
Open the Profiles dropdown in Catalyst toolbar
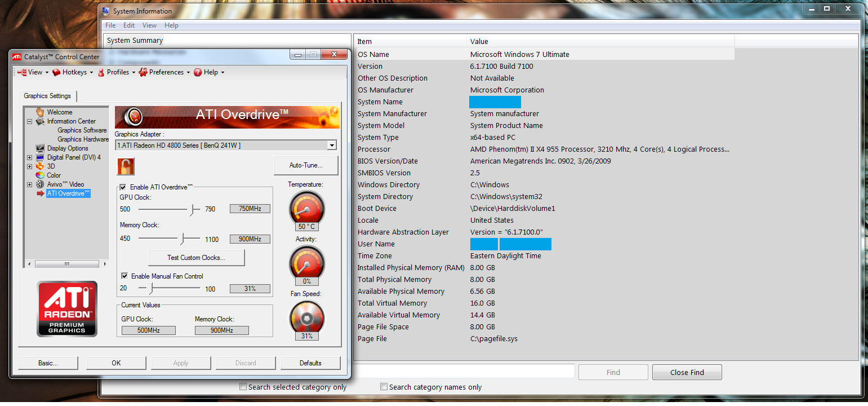(117, 72)
